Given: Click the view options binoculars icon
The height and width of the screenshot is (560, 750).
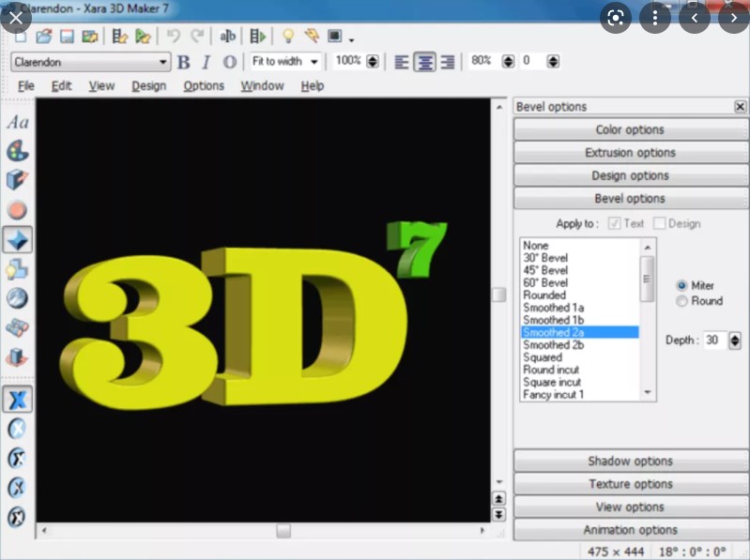Looking at the screenshot, I should coord(18,327).
